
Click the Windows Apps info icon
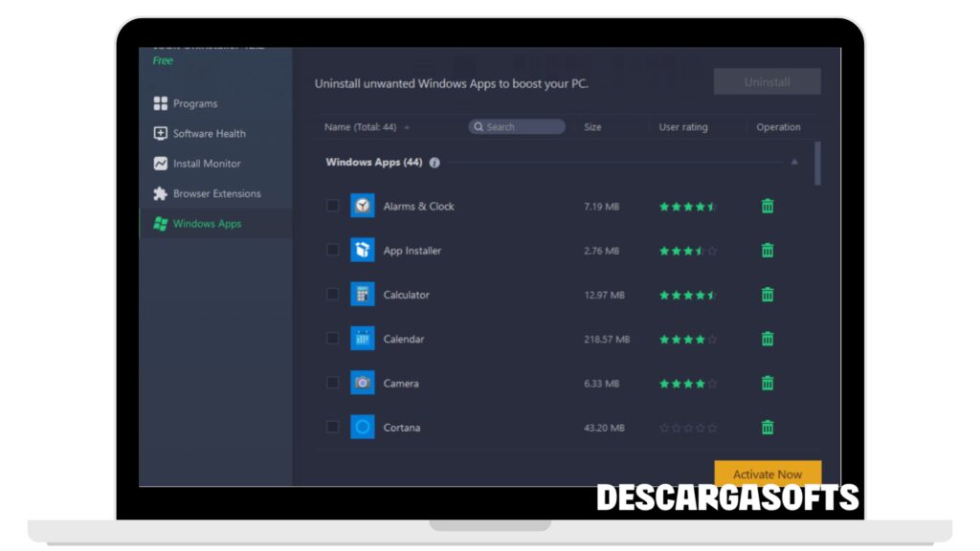434,163
